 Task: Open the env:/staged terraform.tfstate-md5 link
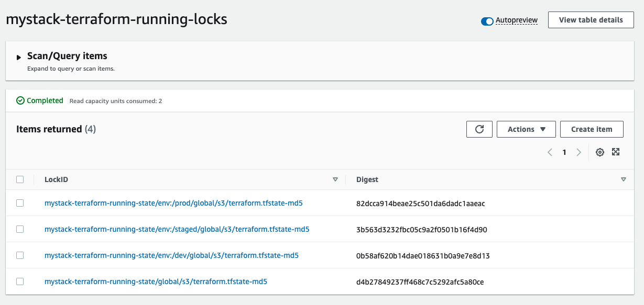pos(177,229)
